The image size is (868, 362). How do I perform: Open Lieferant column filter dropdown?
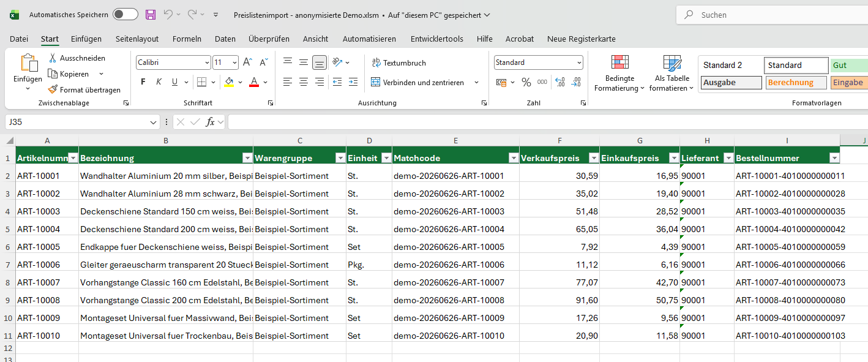728,158
